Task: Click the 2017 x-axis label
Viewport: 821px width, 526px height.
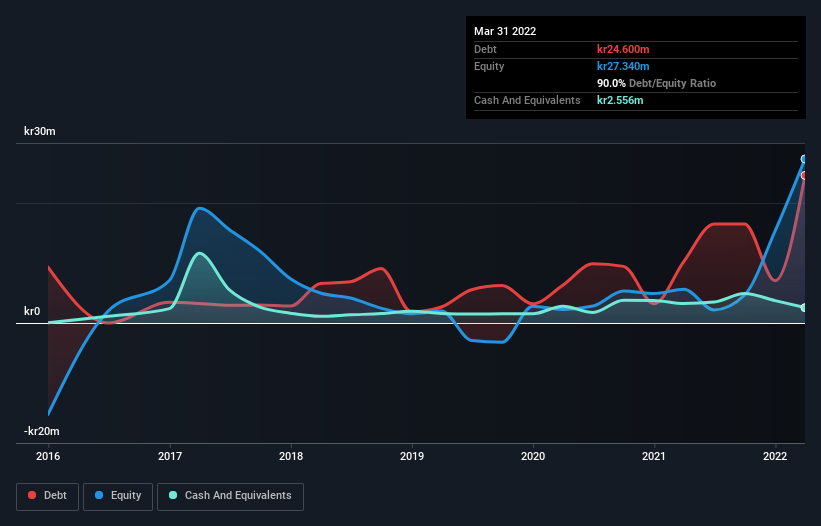Action: point(170,456)
